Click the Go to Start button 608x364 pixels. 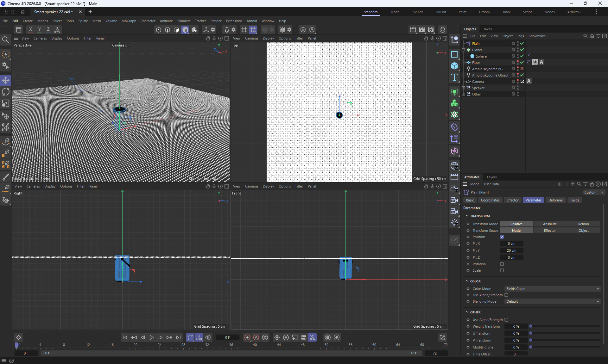click(x=125, y=337)
